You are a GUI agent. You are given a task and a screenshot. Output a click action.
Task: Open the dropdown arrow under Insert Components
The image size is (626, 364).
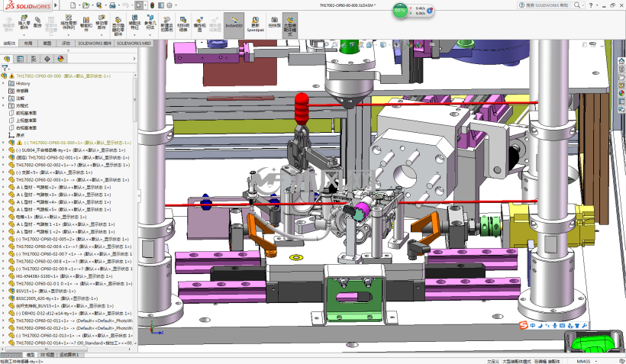[x=24, y=35]
